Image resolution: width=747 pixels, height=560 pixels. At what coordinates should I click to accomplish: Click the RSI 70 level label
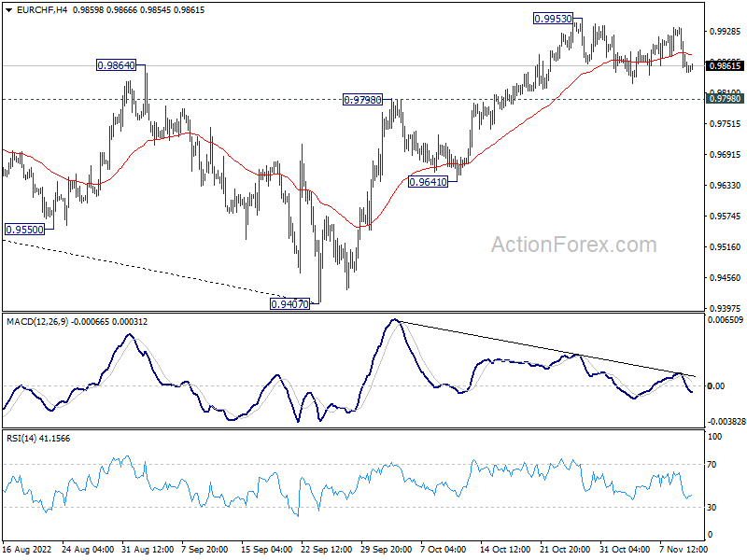[x=712, y=465]
